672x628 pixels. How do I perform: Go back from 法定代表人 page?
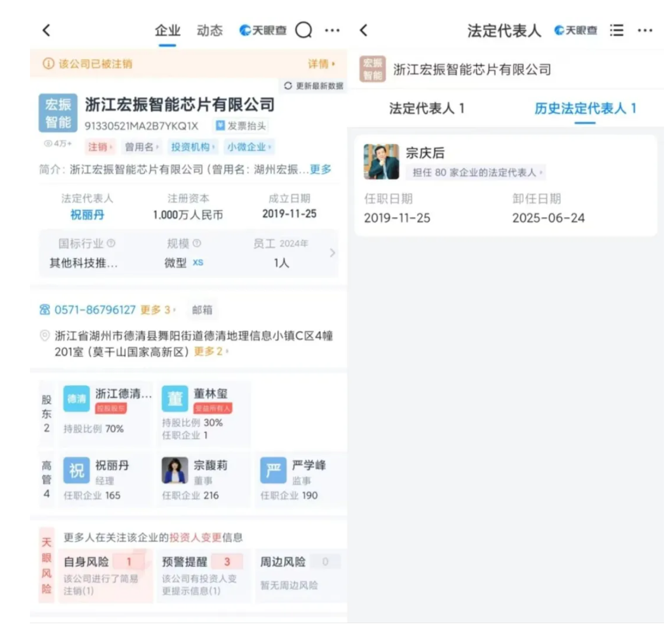pos(364,30)
